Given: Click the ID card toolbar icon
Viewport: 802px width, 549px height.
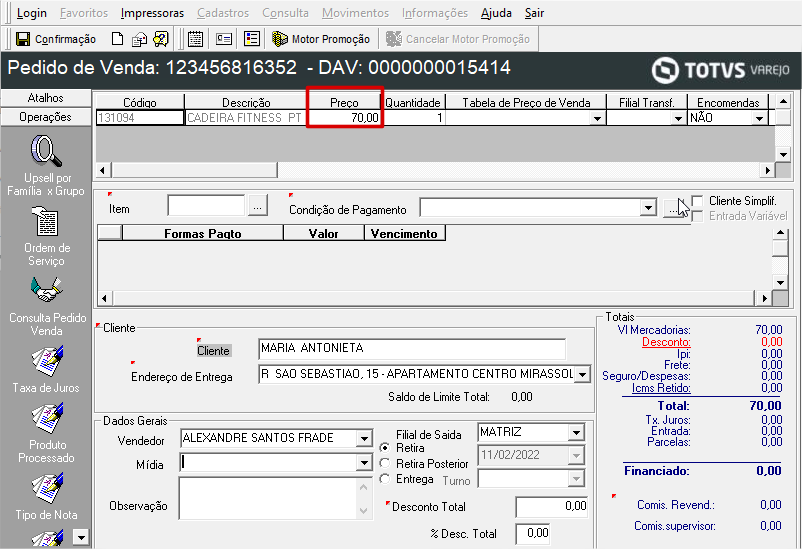Looking at the screenshot, I should pos(224,39).
